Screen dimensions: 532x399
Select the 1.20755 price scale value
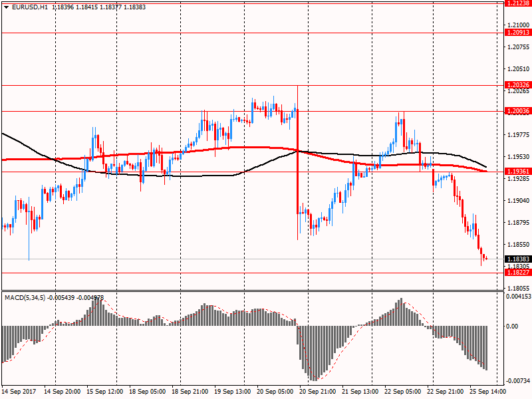click(x=519, y=47)
